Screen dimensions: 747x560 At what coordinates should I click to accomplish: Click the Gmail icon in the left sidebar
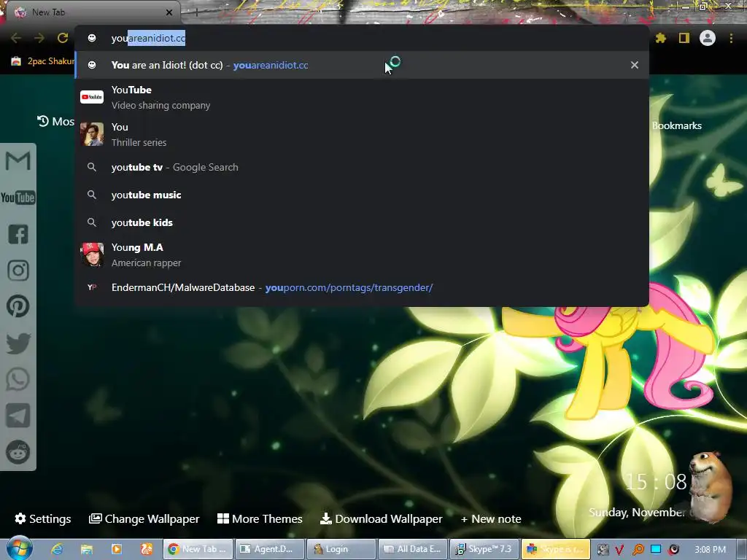(18, 161)
